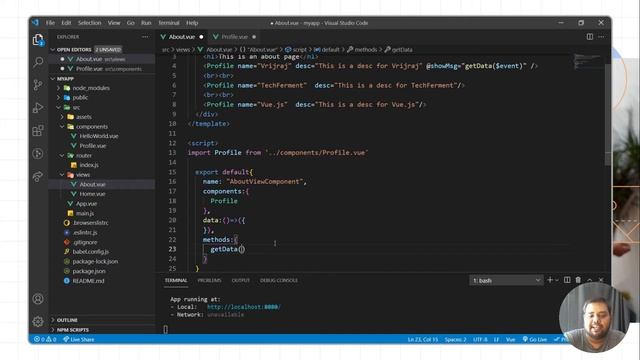The image size is (640, 360).
Task: Open the File menu
Action: [x=50, y=23]
